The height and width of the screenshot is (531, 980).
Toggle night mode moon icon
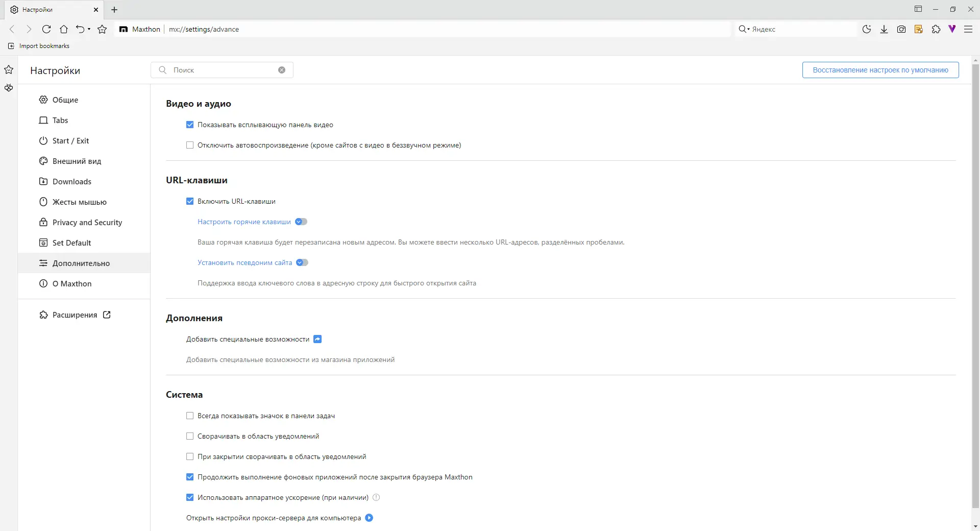[866, 29]
